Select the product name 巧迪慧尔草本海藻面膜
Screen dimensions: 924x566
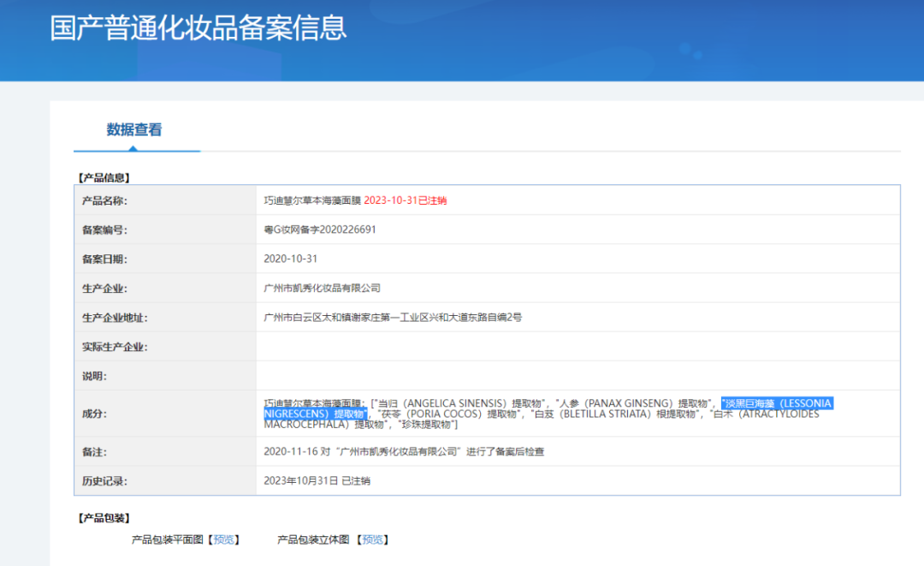(312, 200)
